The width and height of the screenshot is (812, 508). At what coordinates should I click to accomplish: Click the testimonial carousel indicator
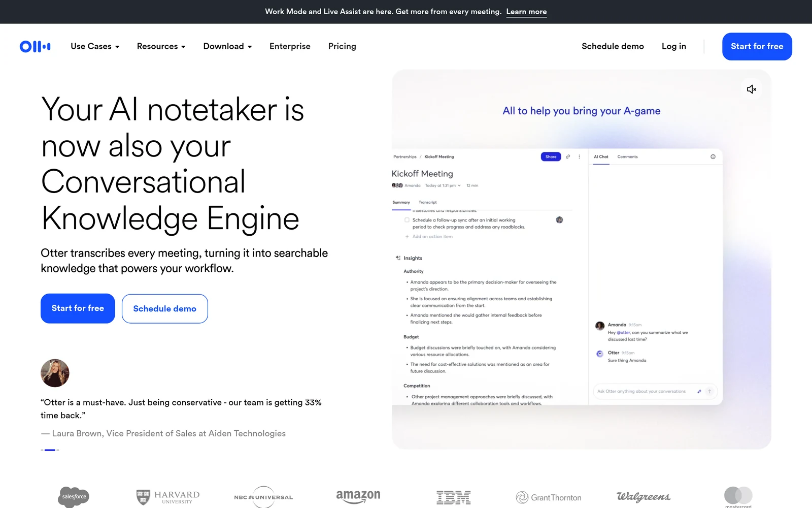50,450
